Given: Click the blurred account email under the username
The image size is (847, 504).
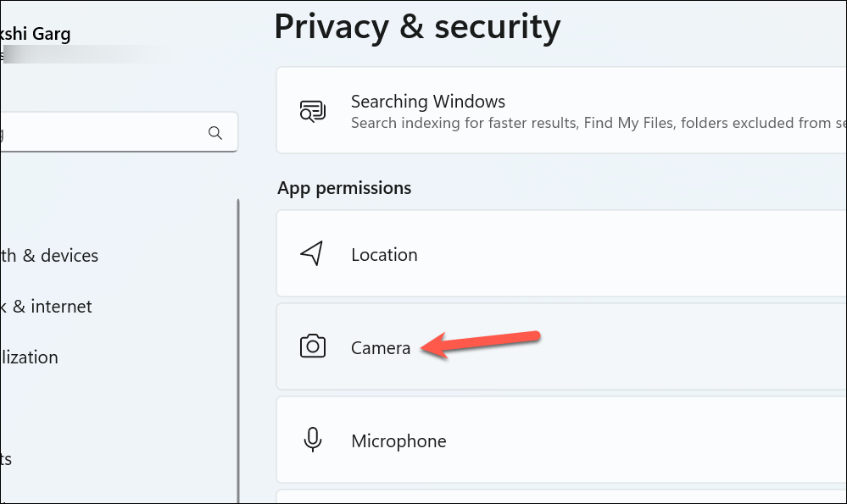Looking at the screenshot, I should click(86, 54).
